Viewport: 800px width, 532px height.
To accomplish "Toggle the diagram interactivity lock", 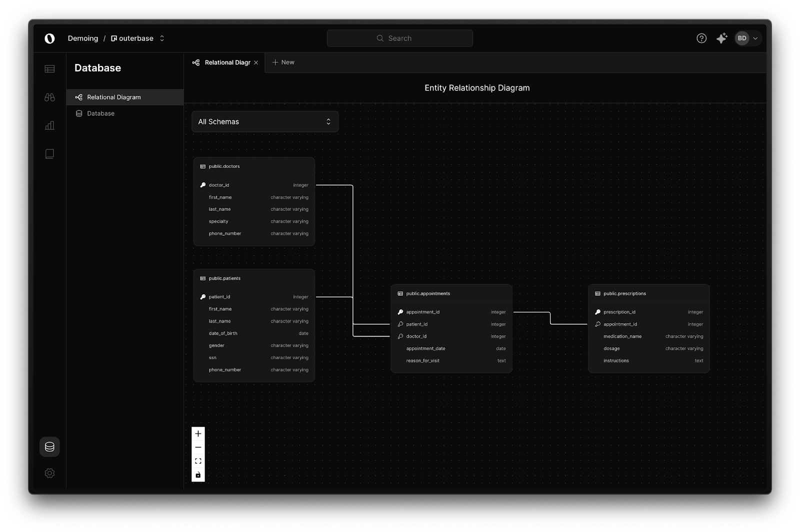I will (198, 475).
